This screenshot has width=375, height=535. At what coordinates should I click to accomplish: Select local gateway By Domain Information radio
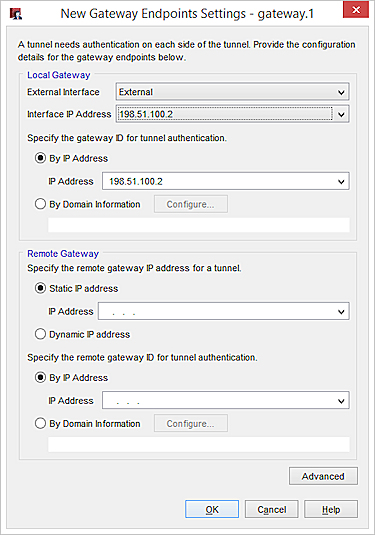(x=40, y=204)
